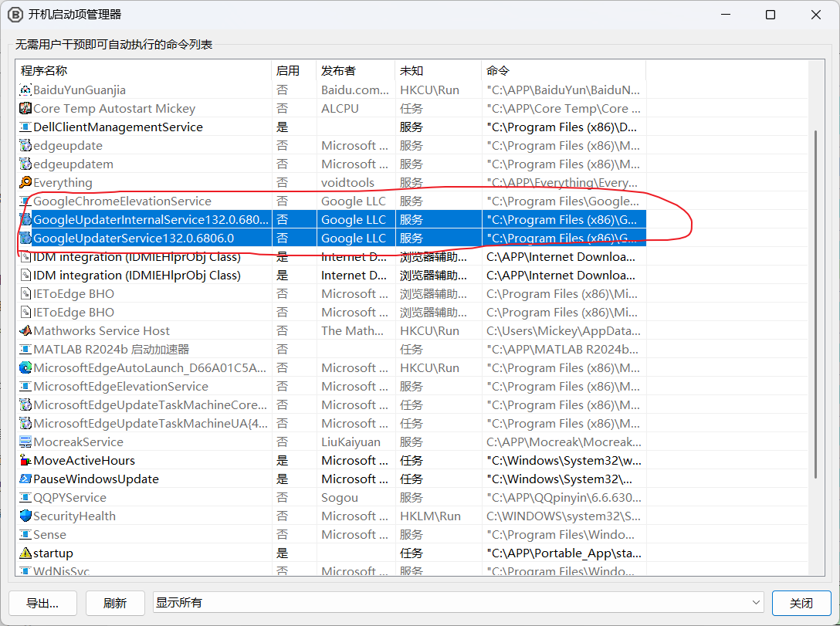Click 是 enabled cell of DellClientManagementService

pos(283,127)
